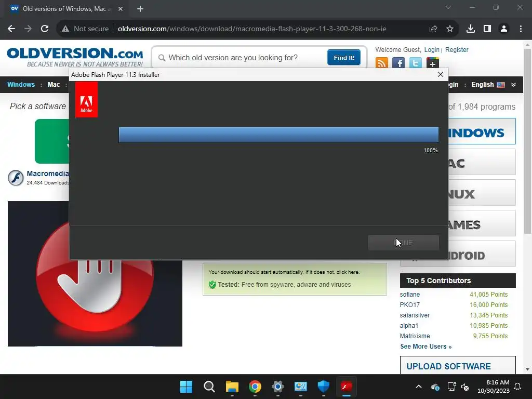The image size is (532, 399).
Task: Show hidden tray icons chevron
Action: (x=419, y=387)
